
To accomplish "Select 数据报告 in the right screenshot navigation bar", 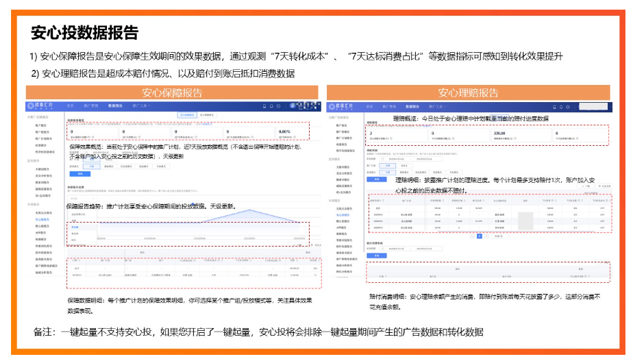I will [412, 107].
